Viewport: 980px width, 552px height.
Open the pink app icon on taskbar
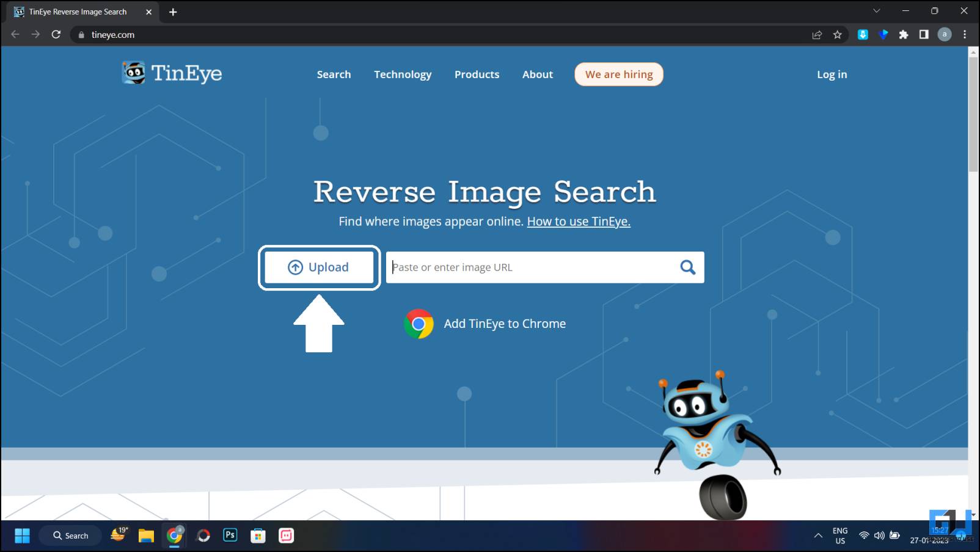(286, 536)
